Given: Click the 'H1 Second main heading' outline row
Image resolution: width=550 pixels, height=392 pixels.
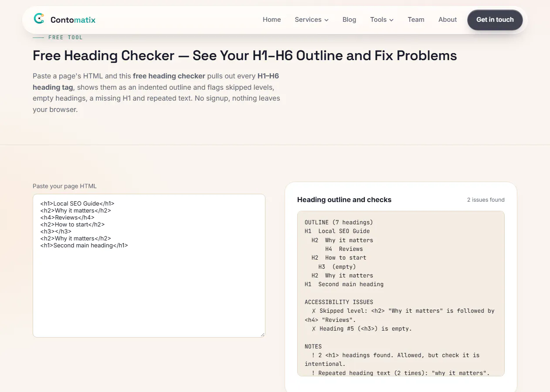Looking at the screenshot, I should click(344, 284).
